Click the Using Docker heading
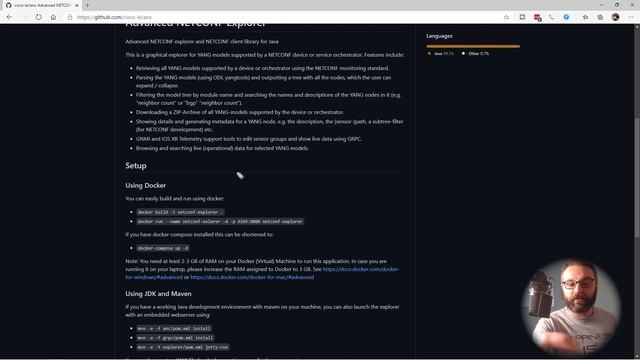640x360 pixels. point(145,185)
